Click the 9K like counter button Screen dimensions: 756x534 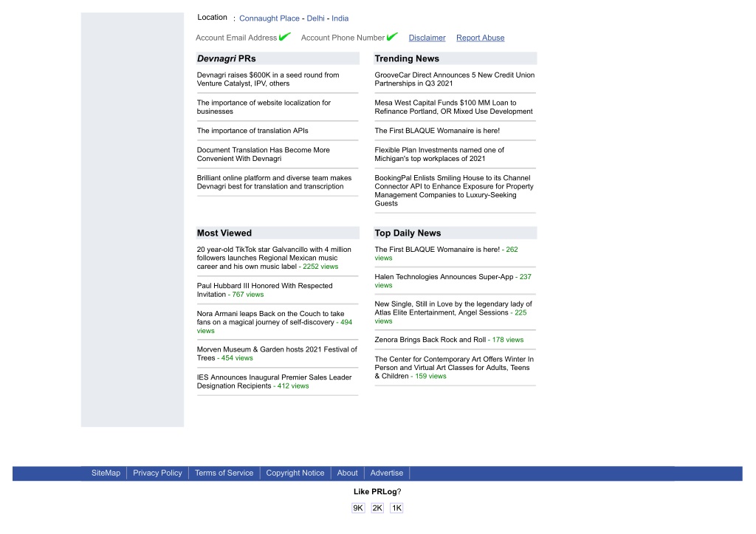pos(358,508)
